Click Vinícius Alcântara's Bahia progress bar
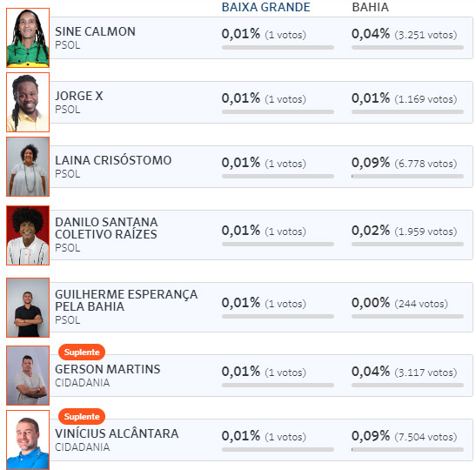Viewport: 476px width, 470px height. click(407, 449)
